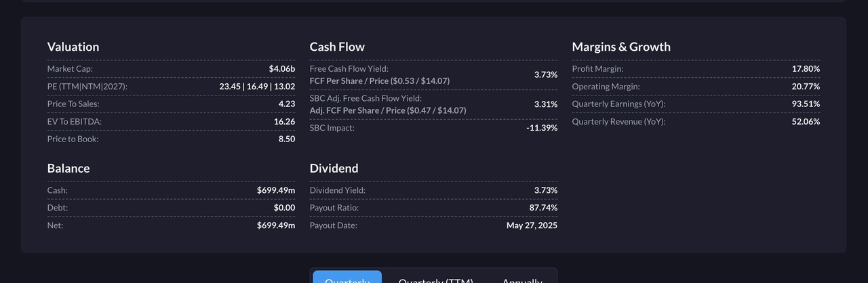Select the Quarterly tab
Viewport: 868px width, 283px height.
347,278
